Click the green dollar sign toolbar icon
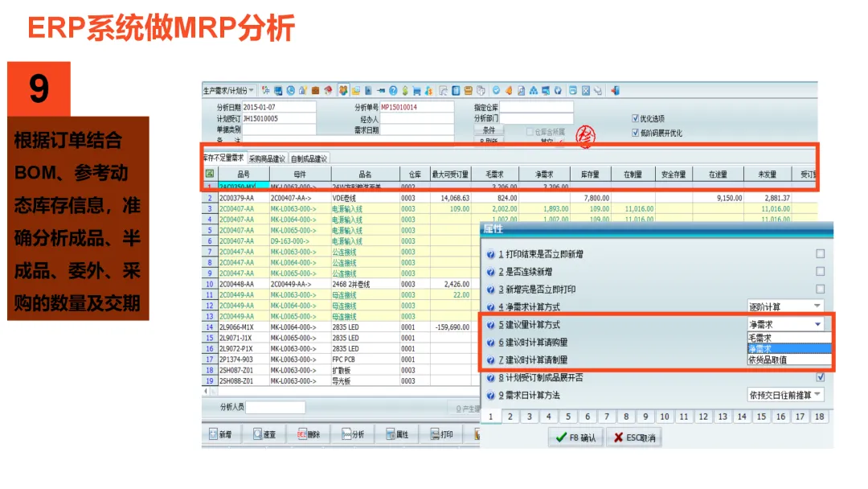 pyautogui.click(x=405, y=90)
